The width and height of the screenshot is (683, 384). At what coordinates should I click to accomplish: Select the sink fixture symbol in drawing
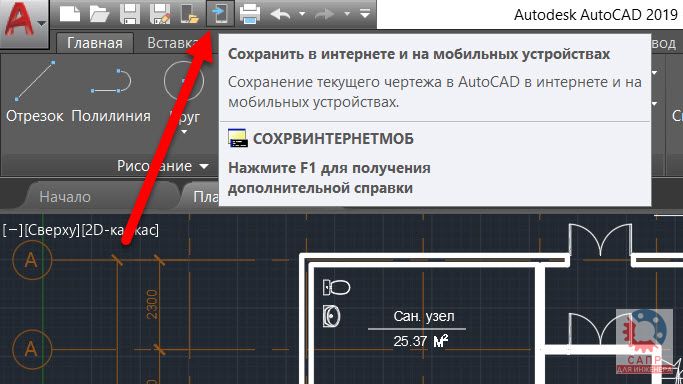[x=331, y=317]
